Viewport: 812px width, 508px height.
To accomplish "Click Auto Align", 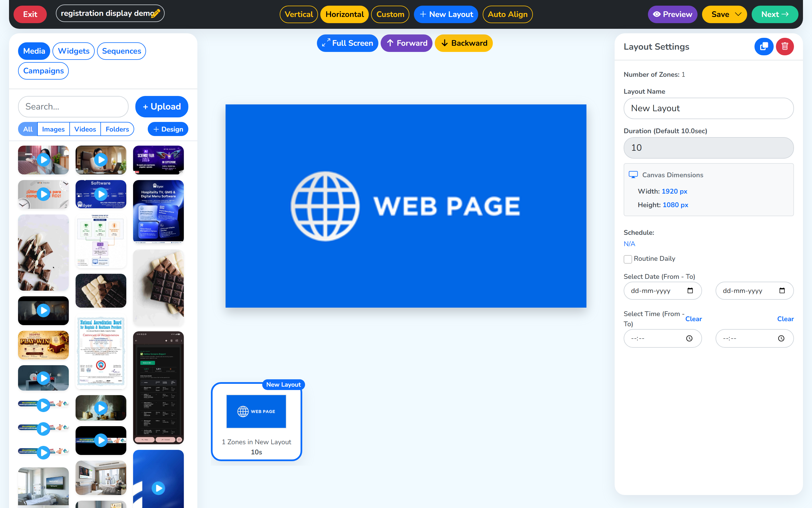I will pos(507,14).
